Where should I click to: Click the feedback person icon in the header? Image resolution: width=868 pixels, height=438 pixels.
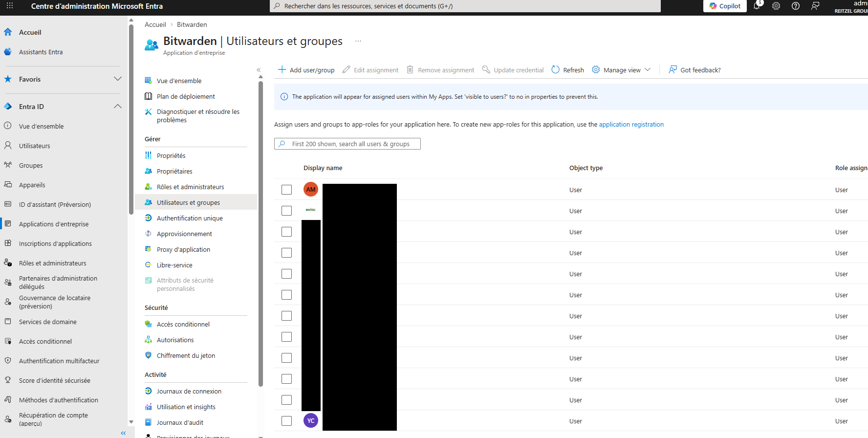[x=815, y=6]
